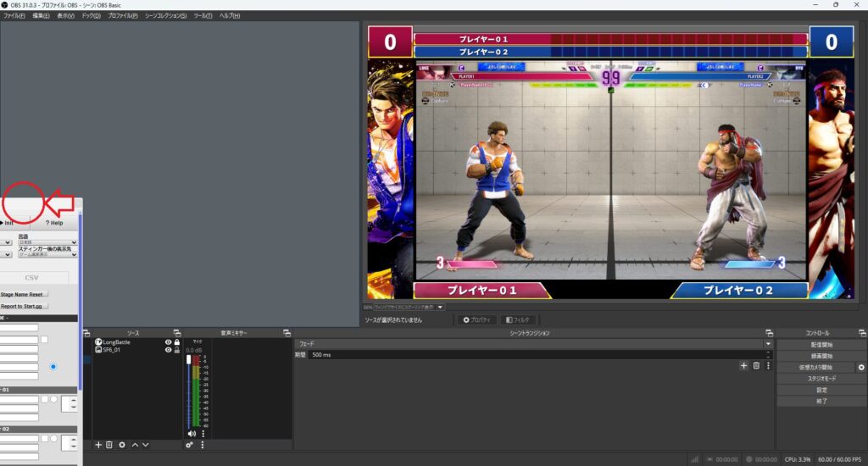Tick the small checkbox above the blue radio

[x=44, y=339]
